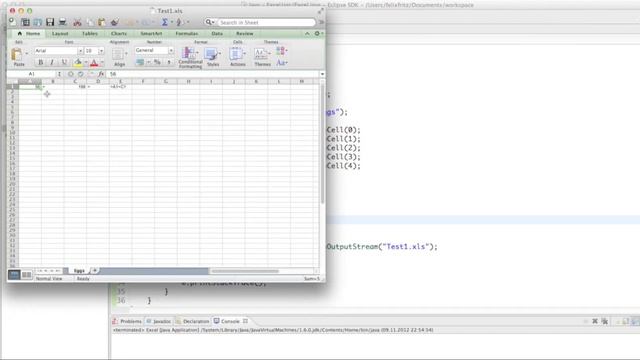Click the horizontal scrollbar of the sheet
The image size is (640, 360).
(x=245, y=271)
